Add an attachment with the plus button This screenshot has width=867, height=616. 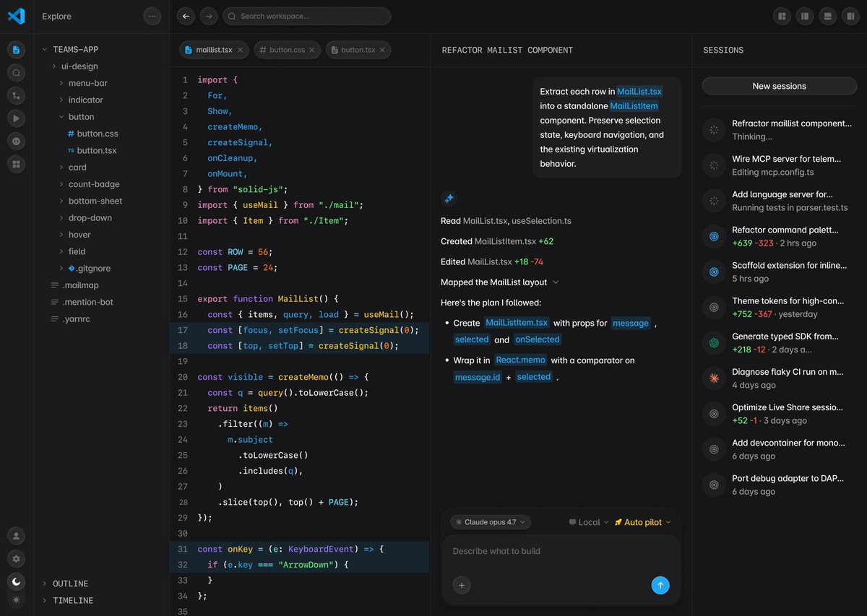(x=462, y=585)
